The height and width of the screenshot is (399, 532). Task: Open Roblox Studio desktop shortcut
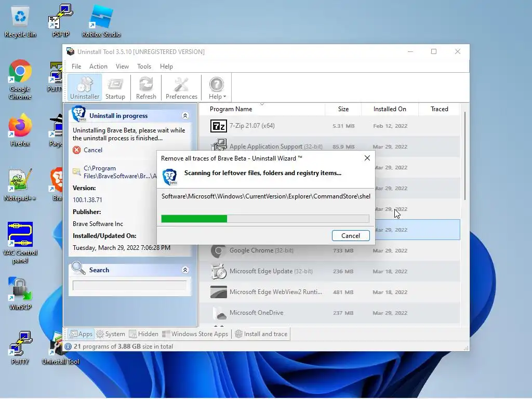coord(101,20)
